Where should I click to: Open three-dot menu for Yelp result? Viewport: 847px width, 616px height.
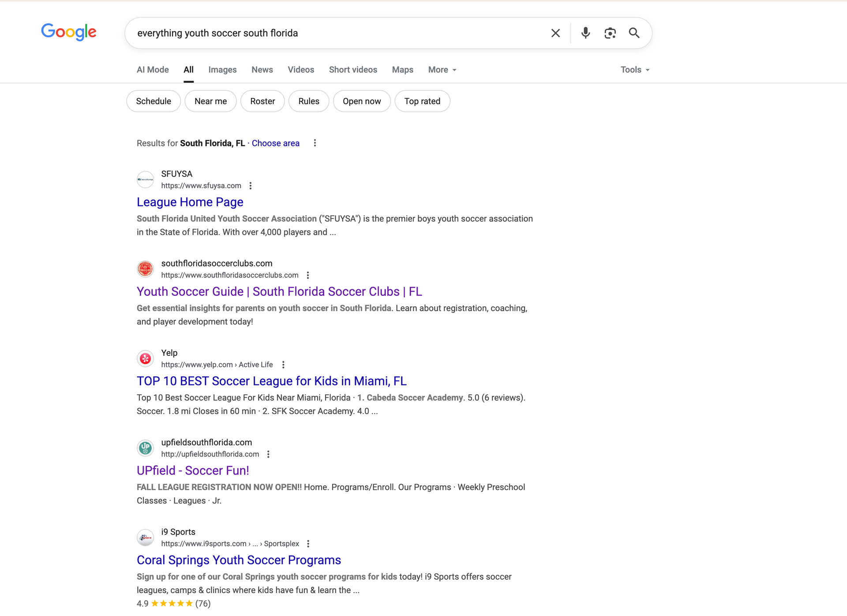click(283, 365)
